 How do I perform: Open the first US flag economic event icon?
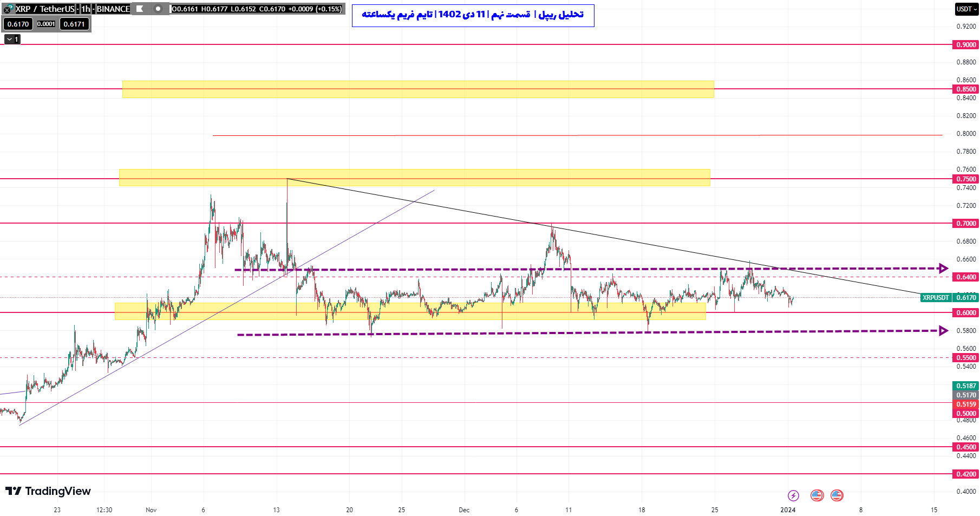(817, 495)
